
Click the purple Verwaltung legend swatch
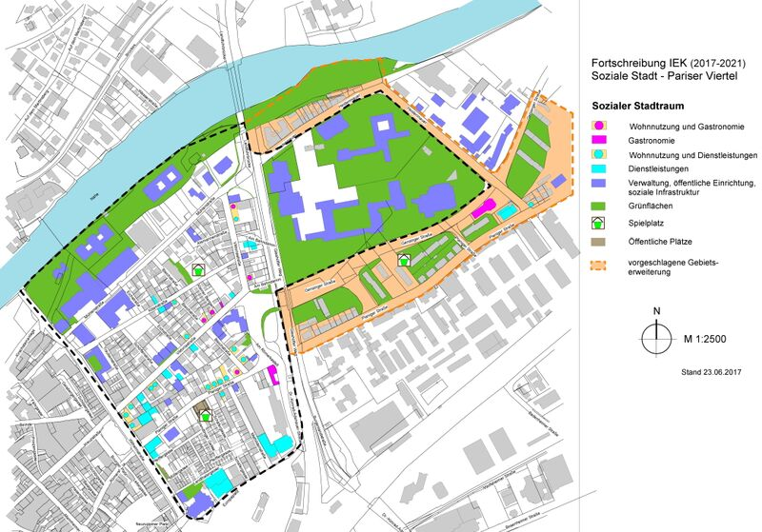(x=598, y=183)
